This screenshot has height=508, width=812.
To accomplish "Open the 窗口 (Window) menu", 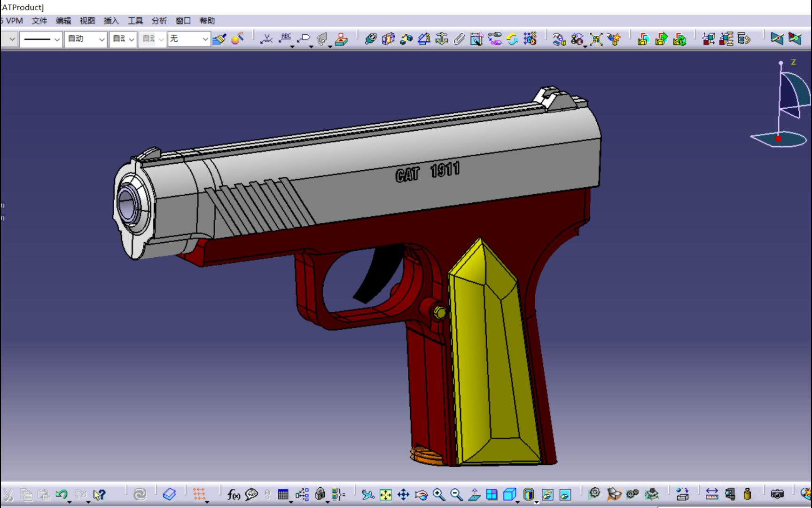I will click(x=183, y=21).
